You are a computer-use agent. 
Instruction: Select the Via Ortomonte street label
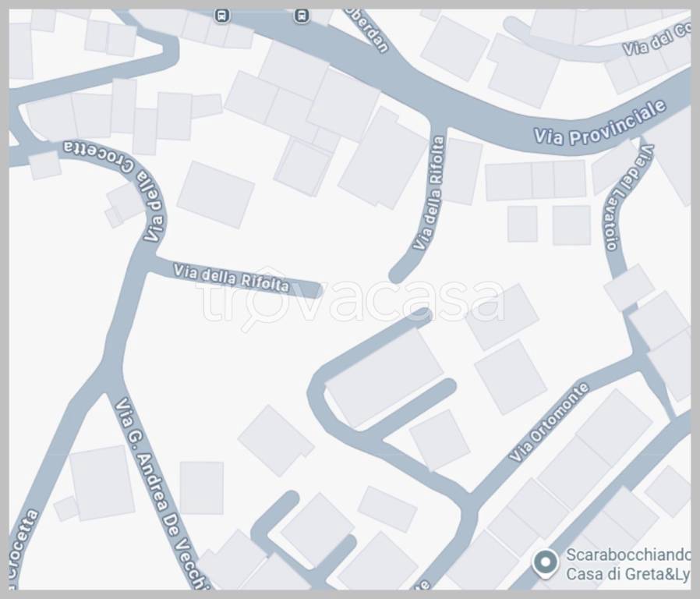549,421
